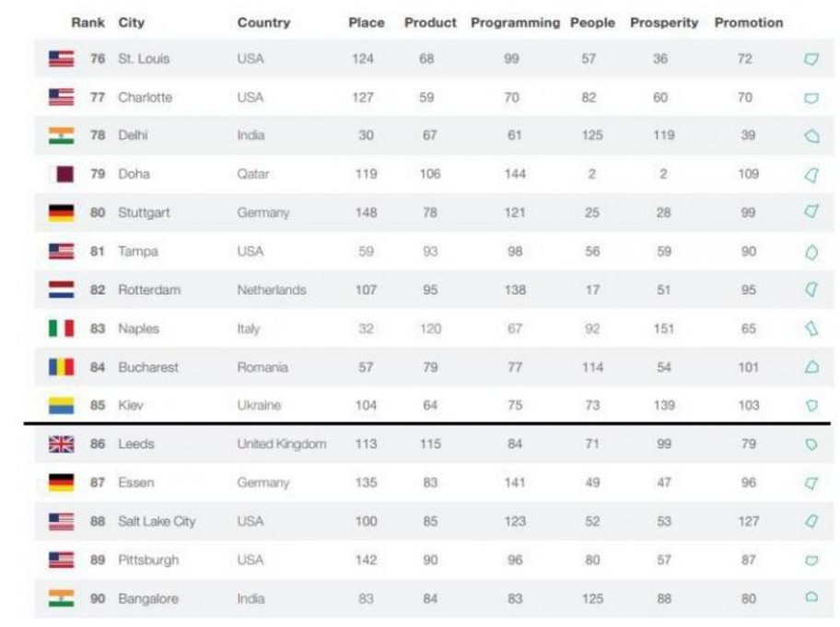Click the Rank column header
The image size is (840, 627).
coord(87,22)
